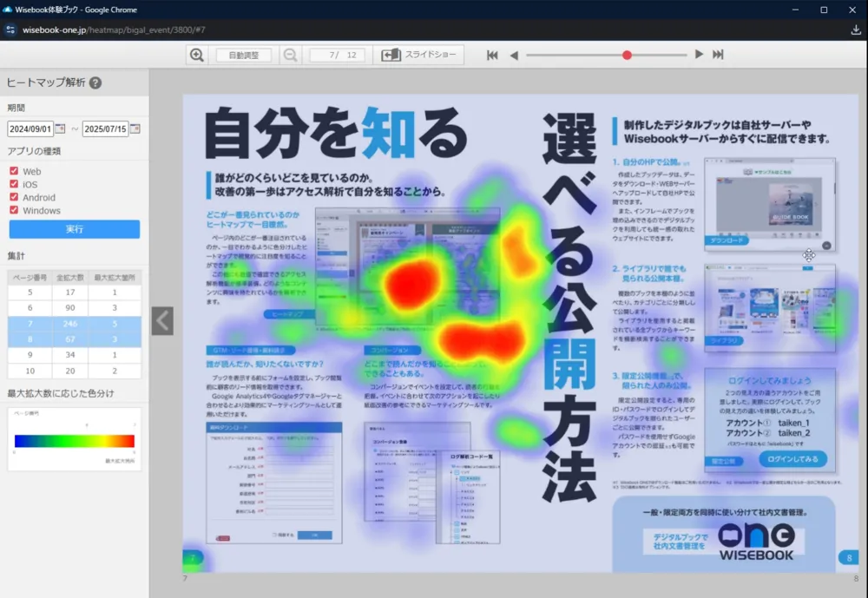Viewport: 868px width, 598px height.
Task: Toggle the Windows checkbox
Action: [x=14, y=210]
